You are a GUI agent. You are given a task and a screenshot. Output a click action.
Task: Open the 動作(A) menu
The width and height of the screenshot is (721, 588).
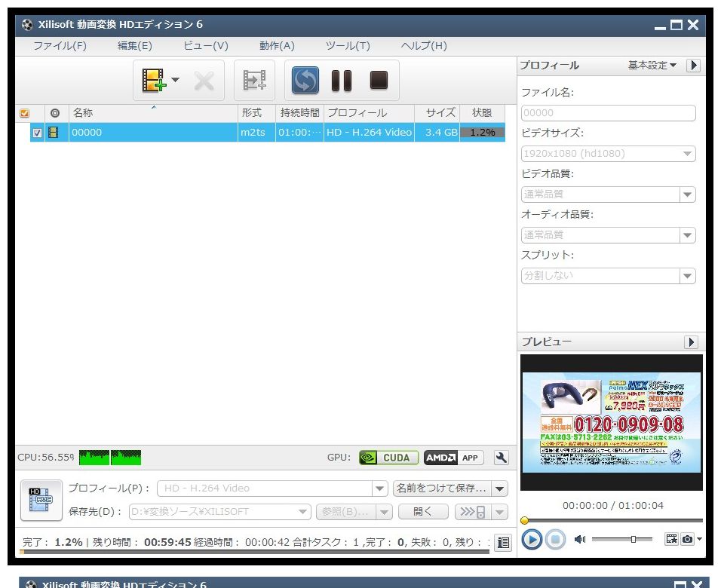[x=277, y=45]
